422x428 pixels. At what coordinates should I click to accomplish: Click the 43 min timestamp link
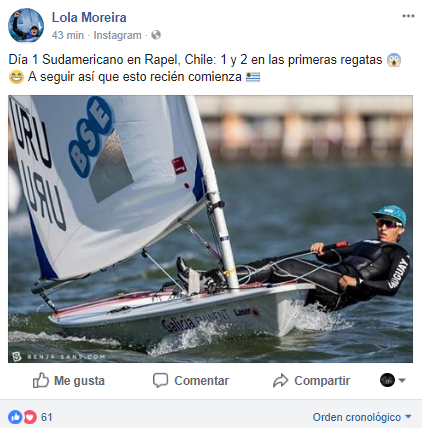click(68, 35)
